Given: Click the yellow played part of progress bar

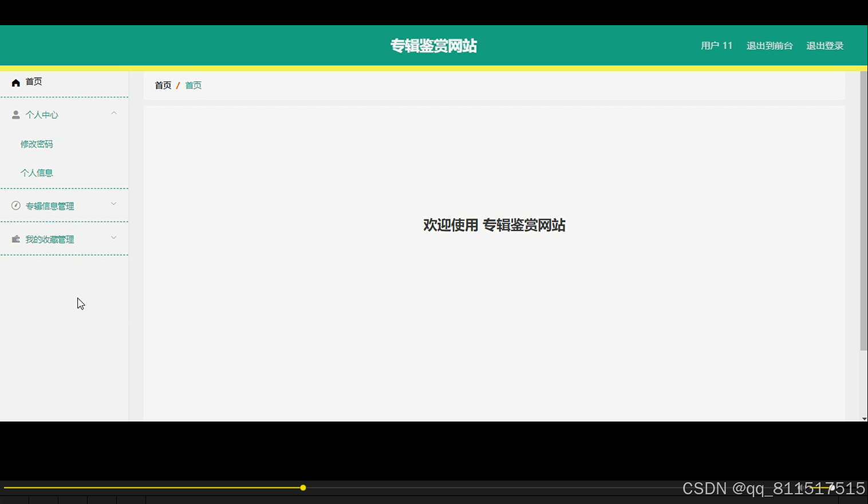Looking at the screenshot, I should pos(152,488).
